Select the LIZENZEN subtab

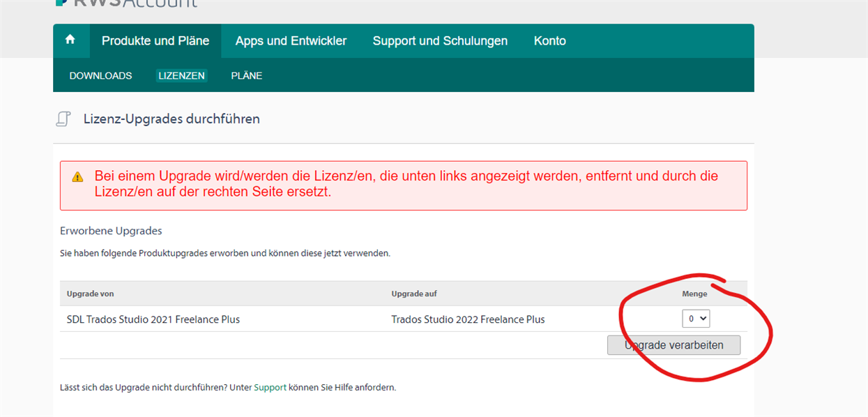coord(181,75)
